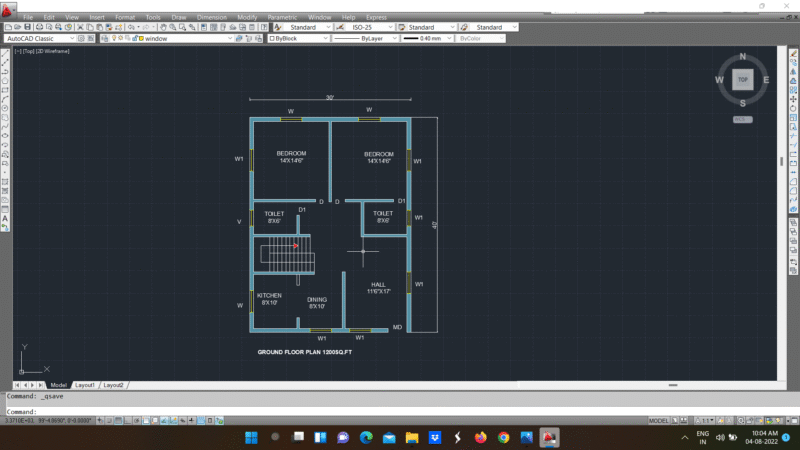Click into the Command line input
The height and width of the screenshot is (450, 800).
click(x=398, y=411)
